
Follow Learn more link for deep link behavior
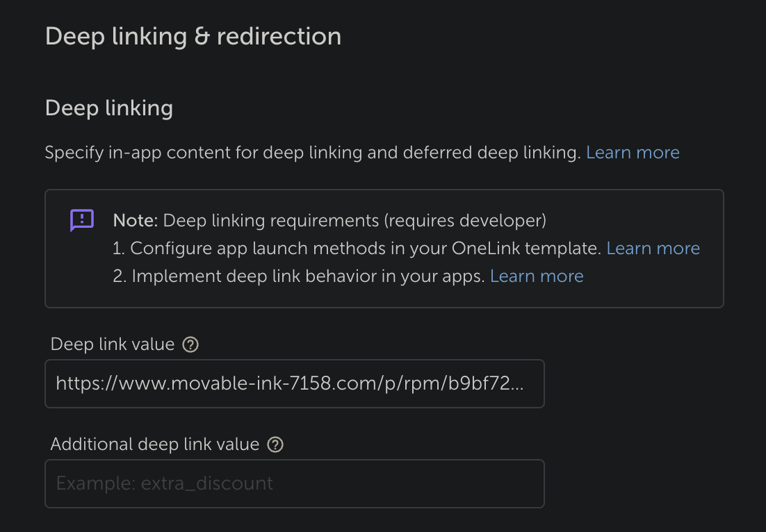click(537, 276)
